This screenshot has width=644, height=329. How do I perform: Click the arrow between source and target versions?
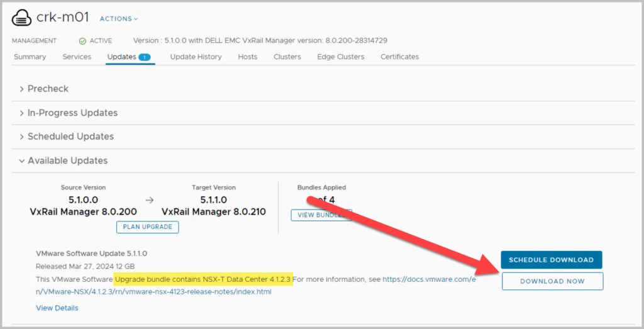149,200
